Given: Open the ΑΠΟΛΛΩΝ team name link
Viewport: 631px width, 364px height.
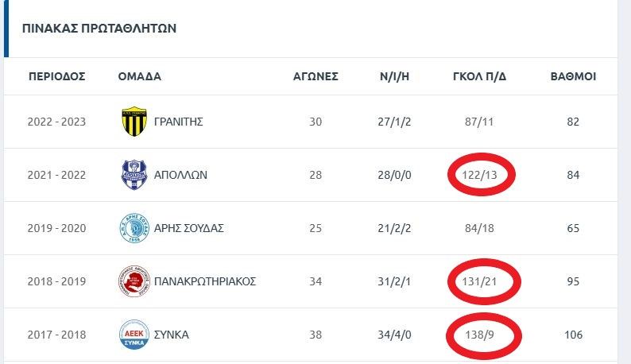Looking at the screenshot, I should tap(182, 175).
